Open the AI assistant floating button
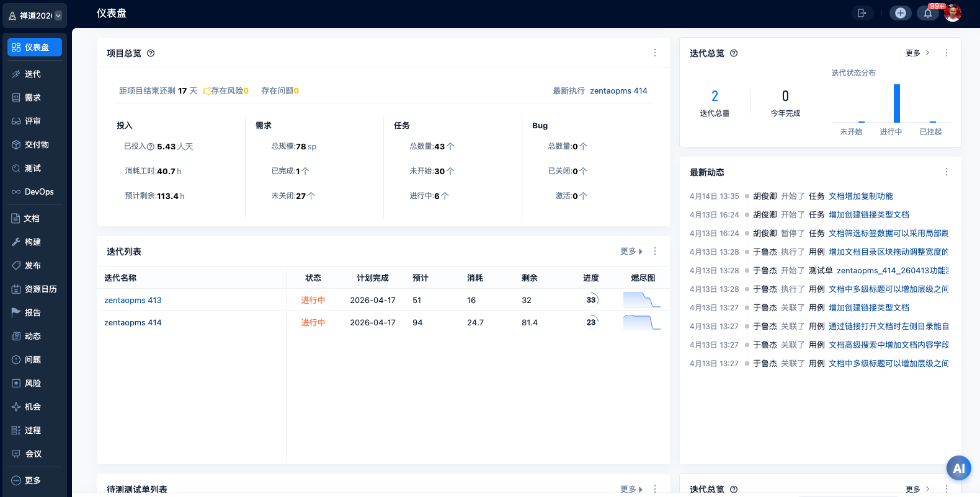The image size is (980, 497). click(958, 468)
